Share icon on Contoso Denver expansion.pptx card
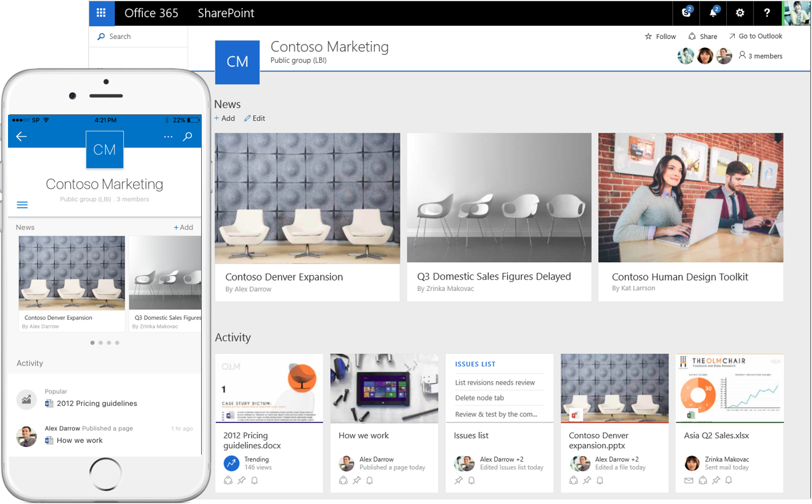The image size is (812, 504). tap(573, 481)
